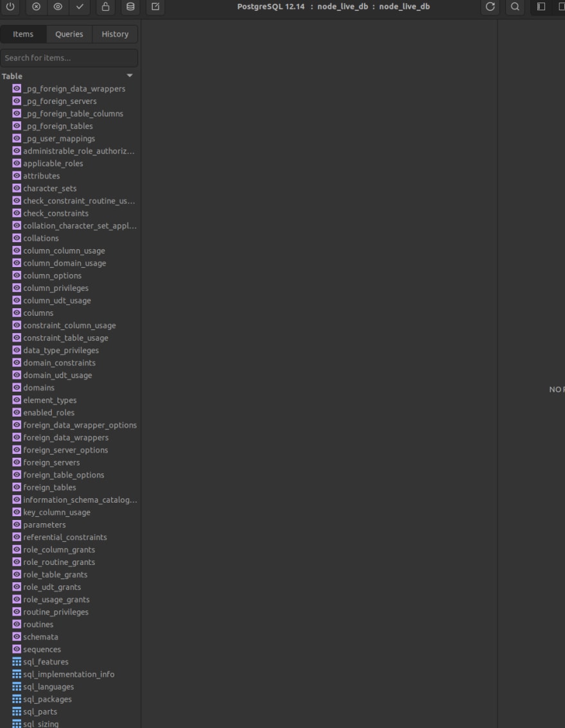Click the eye icon beside routine_privileges
565x728 pixels.
[17, 612]
